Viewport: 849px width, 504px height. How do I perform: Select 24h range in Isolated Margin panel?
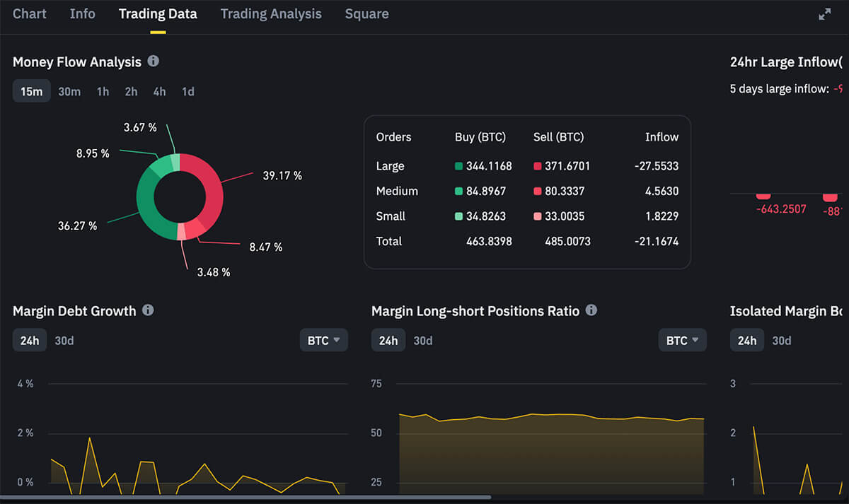(746, 341)
